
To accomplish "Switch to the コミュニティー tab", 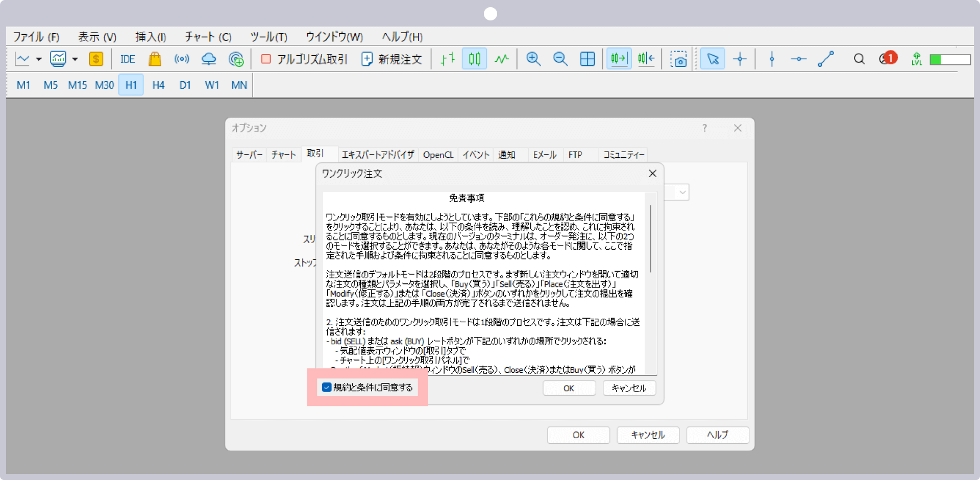I will 624,155.
